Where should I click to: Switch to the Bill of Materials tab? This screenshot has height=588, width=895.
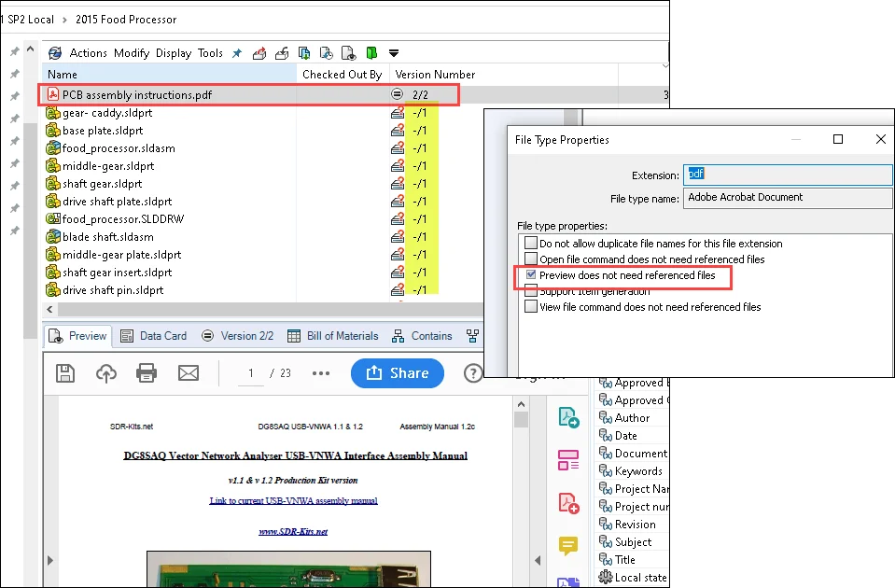(332, 336)
